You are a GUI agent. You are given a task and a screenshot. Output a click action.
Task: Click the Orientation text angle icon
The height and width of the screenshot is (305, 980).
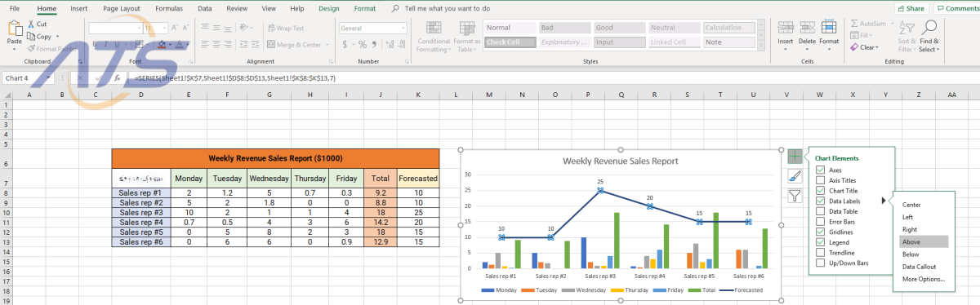pyautogui.click(x=244, y=28)
